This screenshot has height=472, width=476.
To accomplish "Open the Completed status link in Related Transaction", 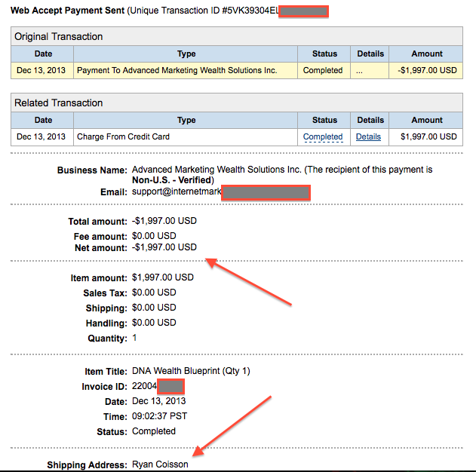I will click(x=323, y=136).
